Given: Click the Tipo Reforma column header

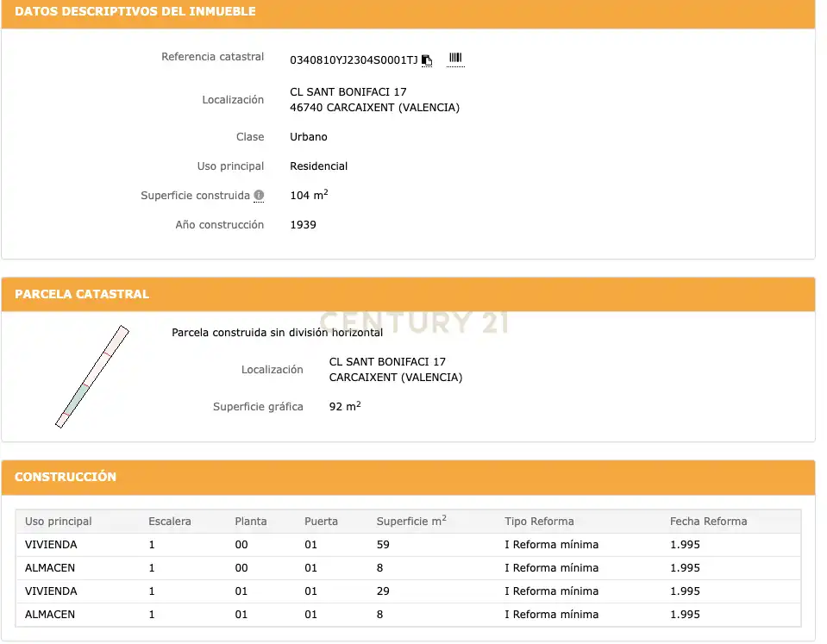Looking at the screenshot, I should [x=539, y=521].
